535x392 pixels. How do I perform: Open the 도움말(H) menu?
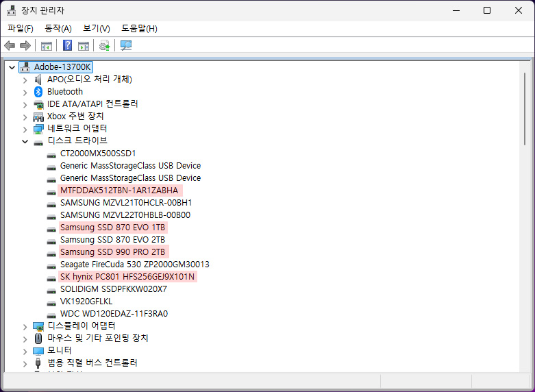pos(139,28)
